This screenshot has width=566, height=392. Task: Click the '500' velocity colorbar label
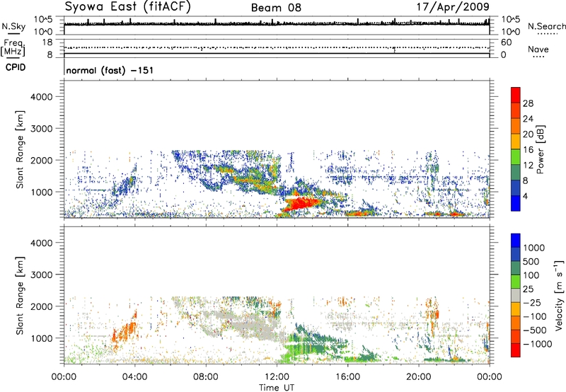click(x=531, y=261)
